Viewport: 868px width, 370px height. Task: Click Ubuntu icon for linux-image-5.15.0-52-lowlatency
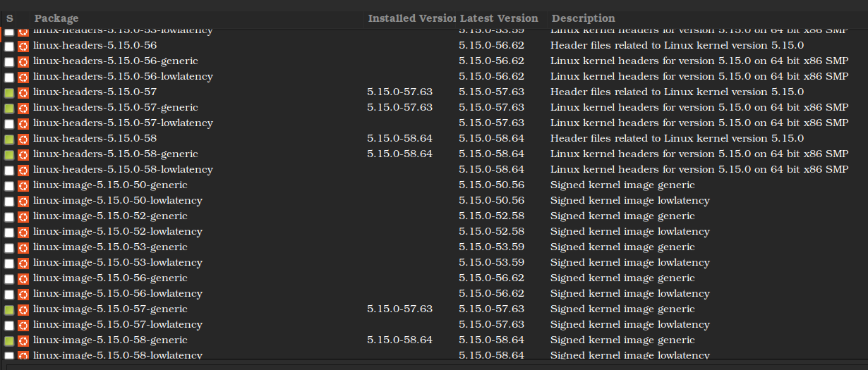pos(23,232)
